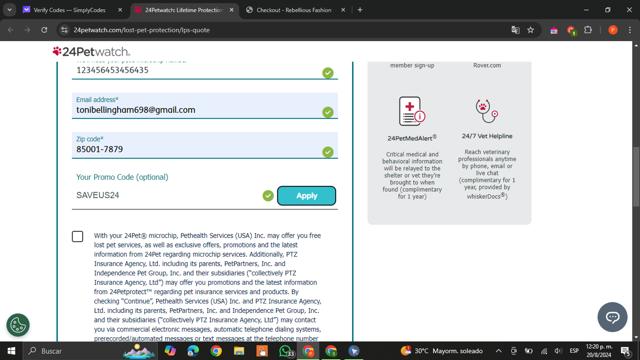Click the 24PetMedAlert heading
Screen dimensions: 640x360
[x=412, y=138]
